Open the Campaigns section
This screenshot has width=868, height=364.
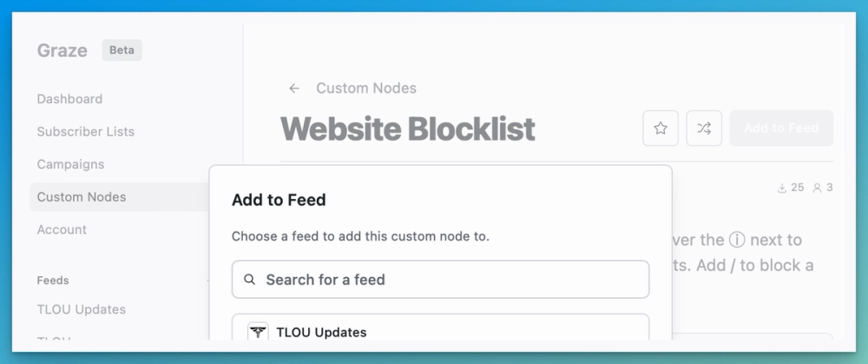tap(70, 164)
